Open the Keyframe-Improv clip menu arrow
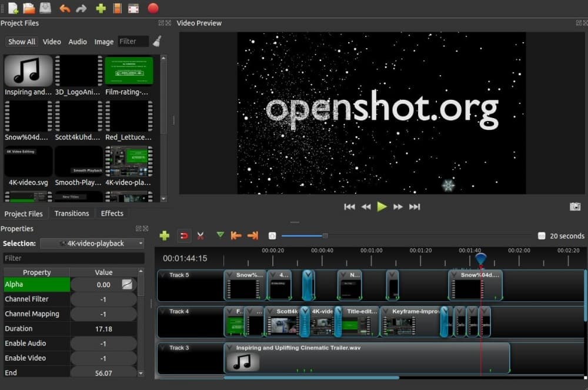 click(x=386, y=311)
